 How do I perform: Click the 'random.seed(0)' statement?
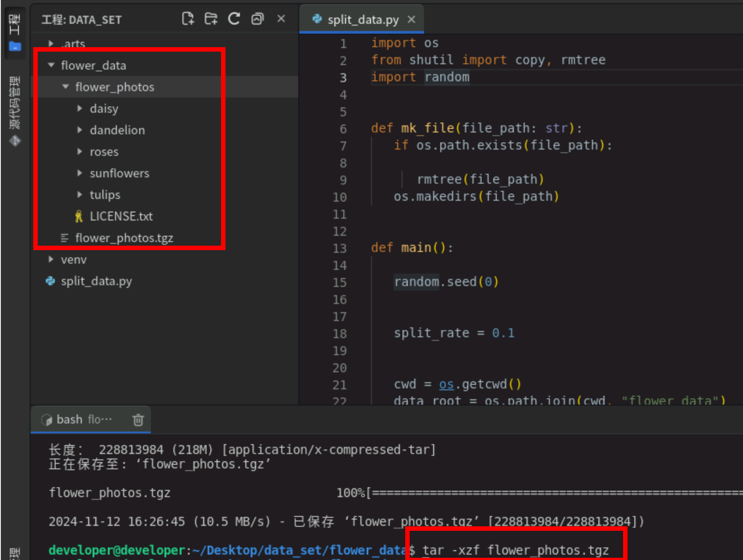[x=446, y=282]
